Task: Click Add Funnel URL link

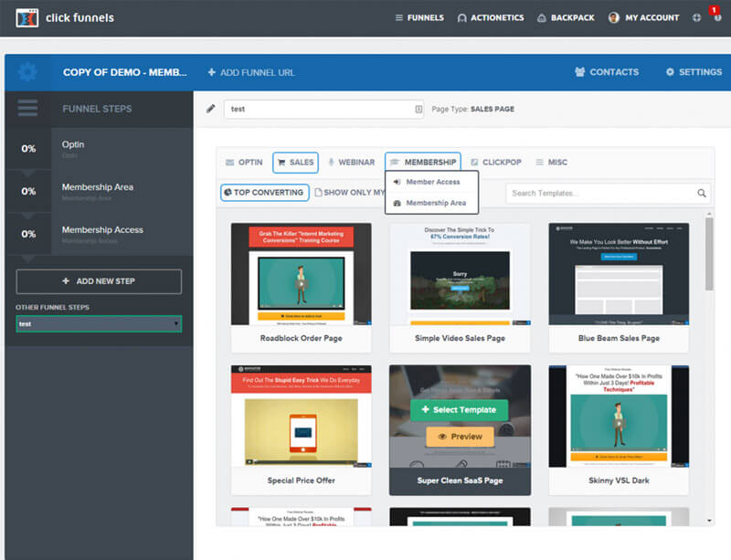Action: click(251, 72)
